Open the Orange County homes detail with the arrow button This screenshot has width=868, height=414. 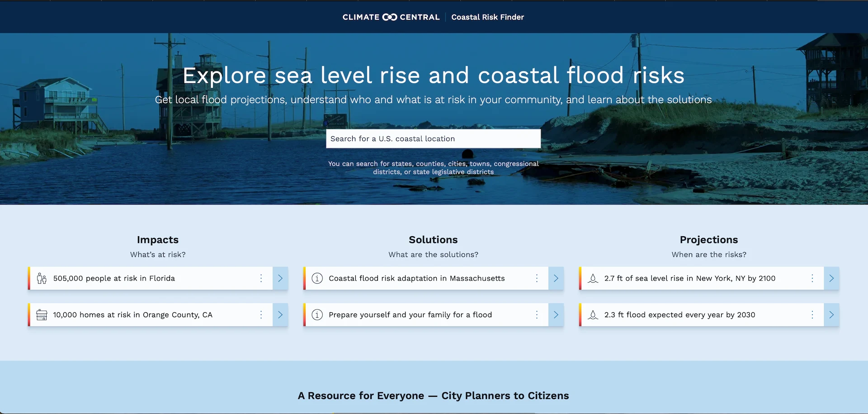click(280, 314)
